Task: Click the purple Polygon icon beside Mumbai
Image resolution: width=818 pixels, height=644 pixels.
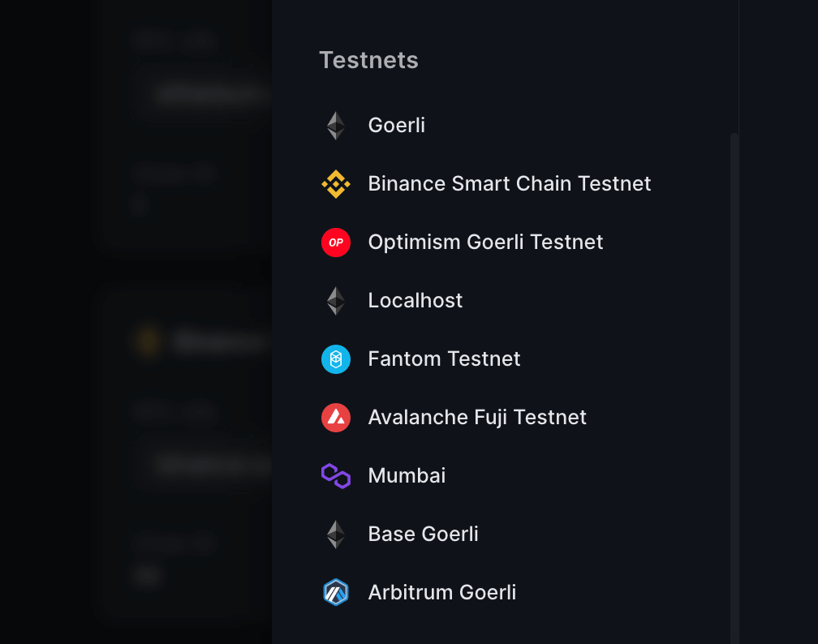Action: (x=335, y=476)
